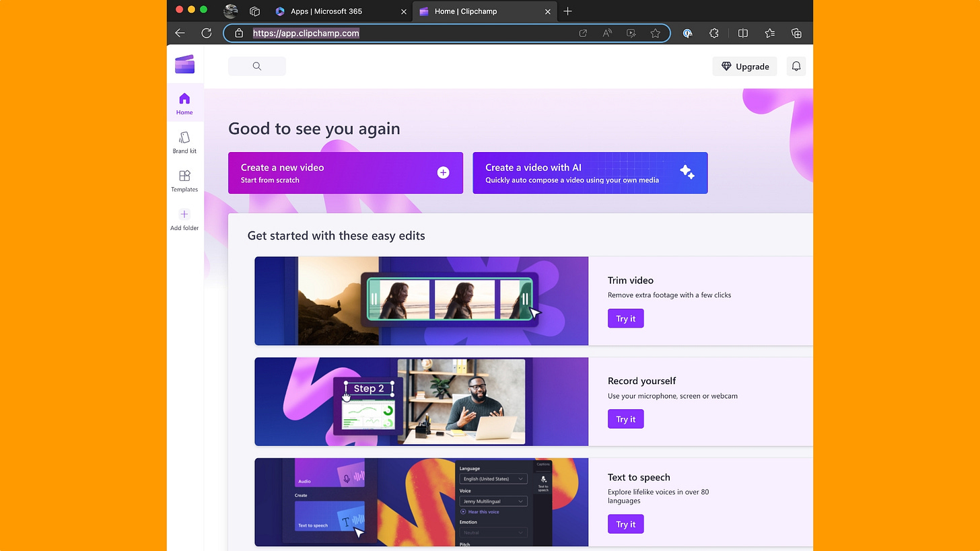Click Add folder plus icon
The height and width of the screenshot is (551, 980).
tap(184, 214)
